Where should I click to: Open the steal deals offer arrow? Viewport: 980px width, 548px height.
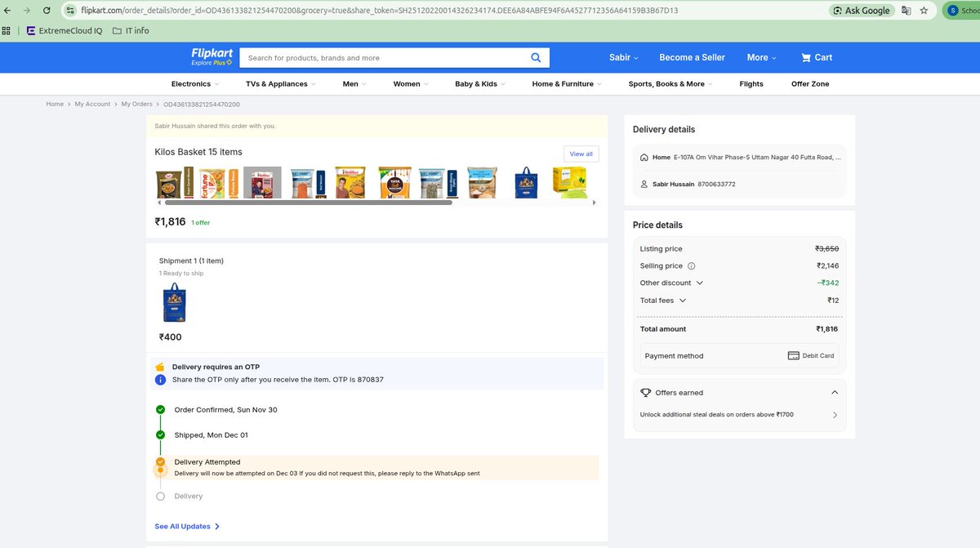835,415
